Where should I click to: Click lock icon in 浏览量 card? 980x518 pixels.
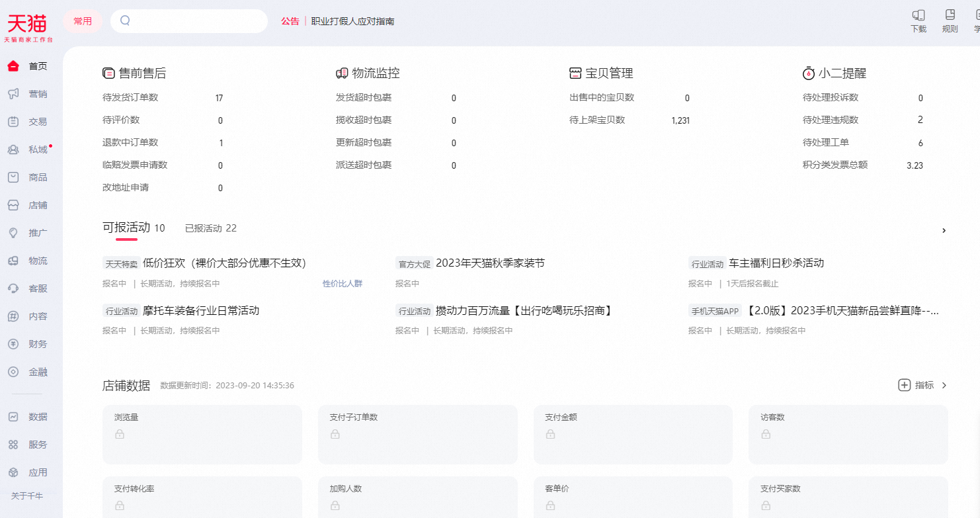pos(120,435)
